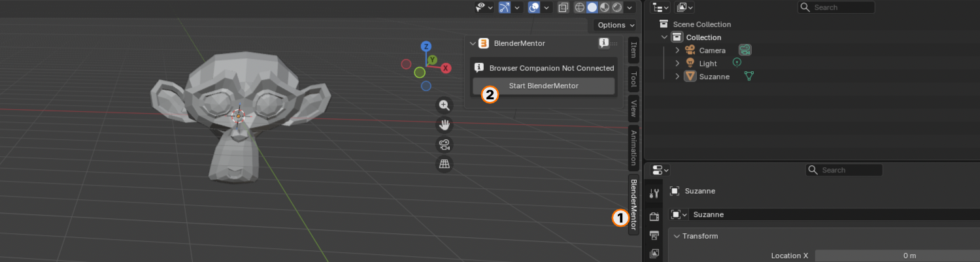Select the Suzanne text in the outliner
The image size is (980, 262).
(714, 76)
